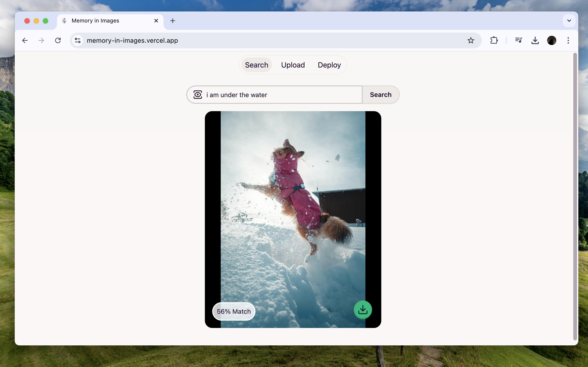Reload the page
This screenshot has height=367, width=588.
pyautogui.click(x=58, y=40)
